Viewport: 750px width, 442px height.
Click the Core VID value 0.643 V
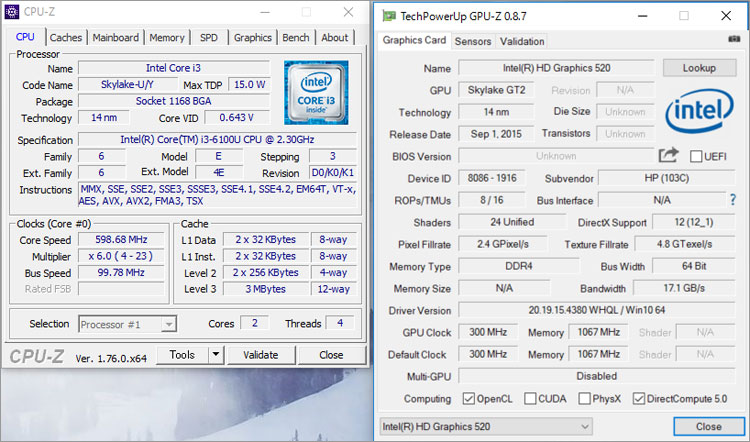[x=237, y=117]
